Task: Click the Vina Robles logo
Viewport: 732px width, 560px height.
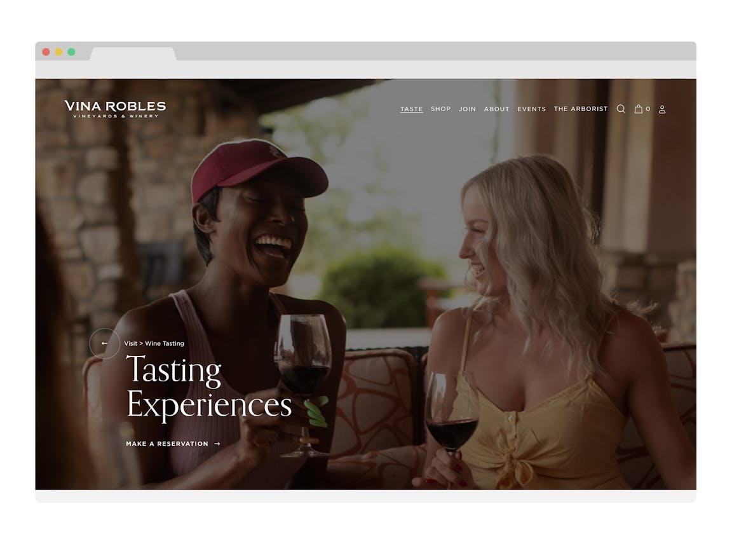Action: 115,109
